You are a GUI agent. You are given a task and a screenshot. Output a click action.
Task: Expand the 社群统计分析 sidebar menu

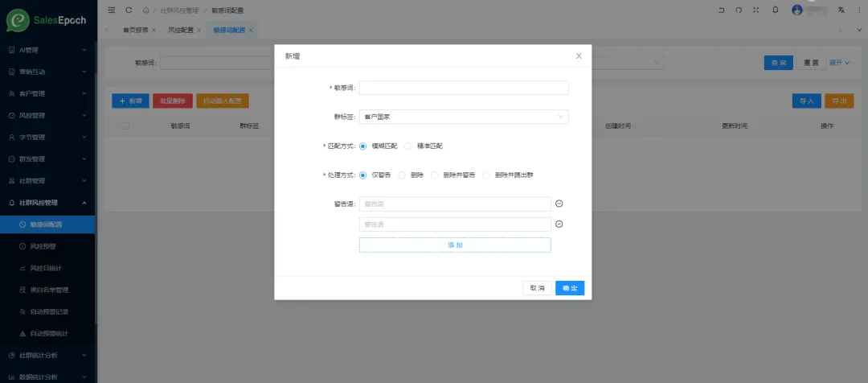pyautogui.click(x=47, y=356)
